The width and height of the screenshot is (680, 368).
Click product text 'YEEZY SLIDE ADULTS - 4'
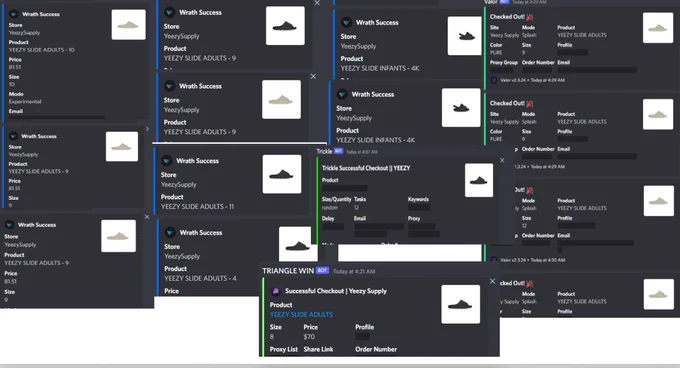(200, 278)
